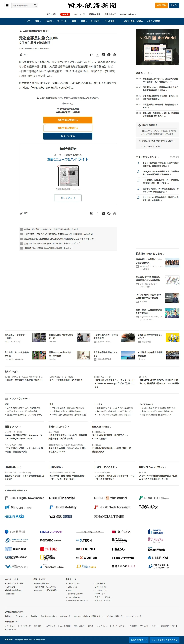Share to note icon at top

[97, 55]
